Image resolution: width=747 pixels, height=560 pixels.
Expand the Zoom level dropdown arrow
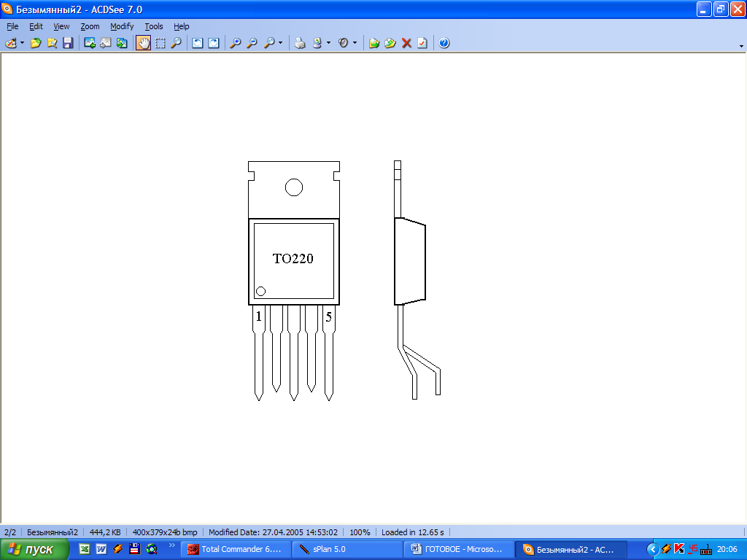pyautogui.click(x=281, y=43)
